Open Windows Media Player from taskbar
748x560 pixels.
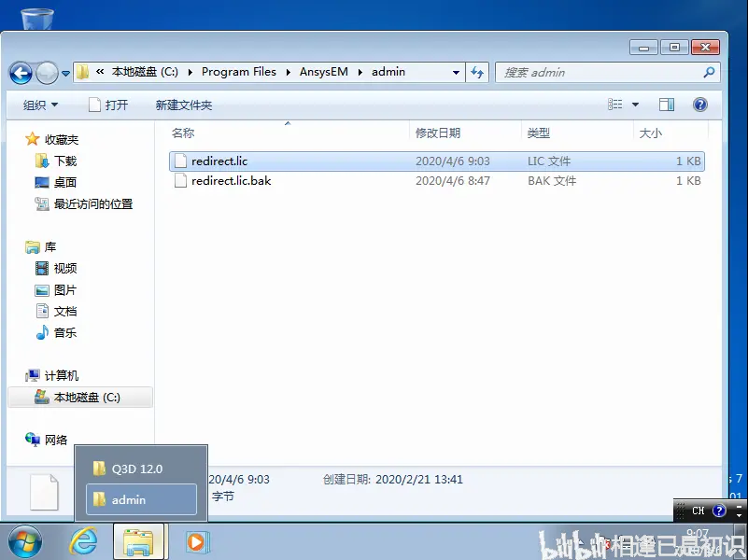click(x=195, y=542)
